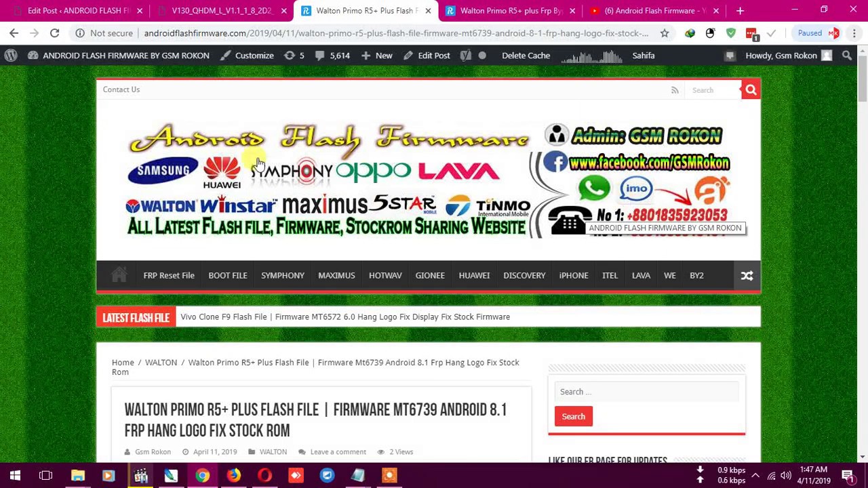
Task: Open the IDM extension icon
Action: [x=690, y=33]
